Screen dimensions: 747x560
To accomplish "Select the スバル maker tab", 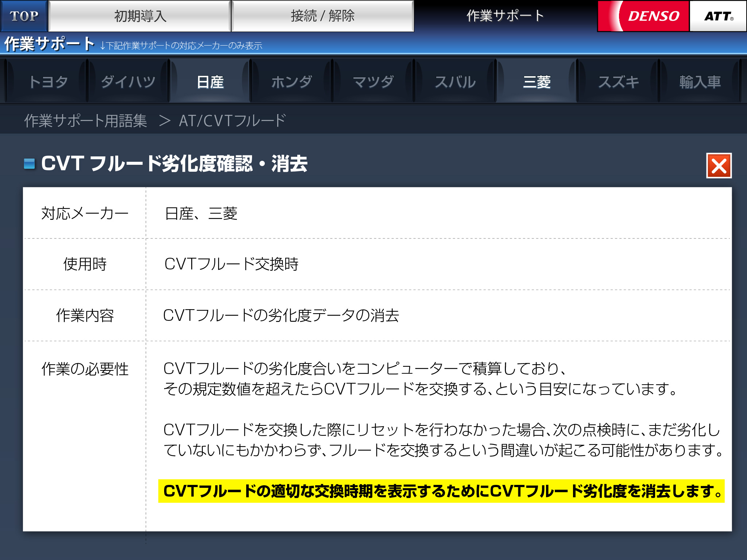I will (455, 82).
